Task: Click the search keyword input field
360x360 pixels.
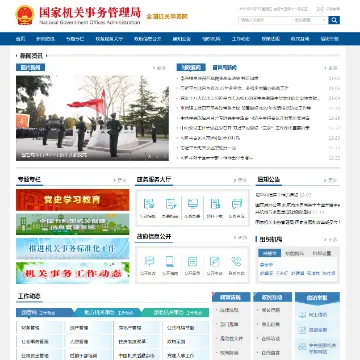Action: click(x=265, y=20)
